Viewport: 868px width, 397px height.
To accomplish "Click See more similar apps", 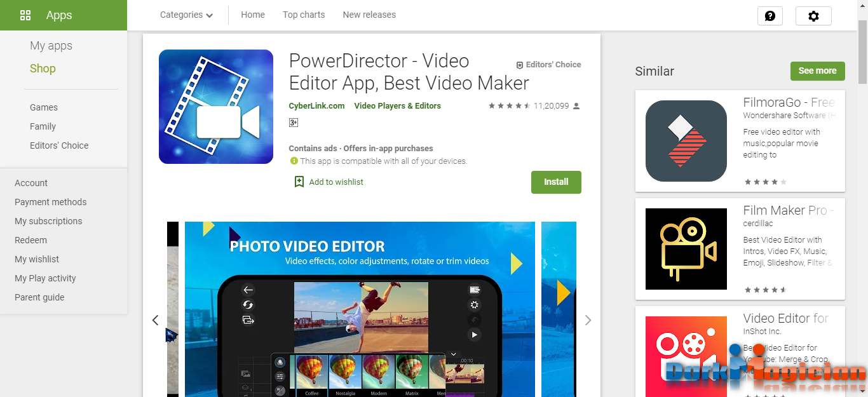I will [817, 71].
